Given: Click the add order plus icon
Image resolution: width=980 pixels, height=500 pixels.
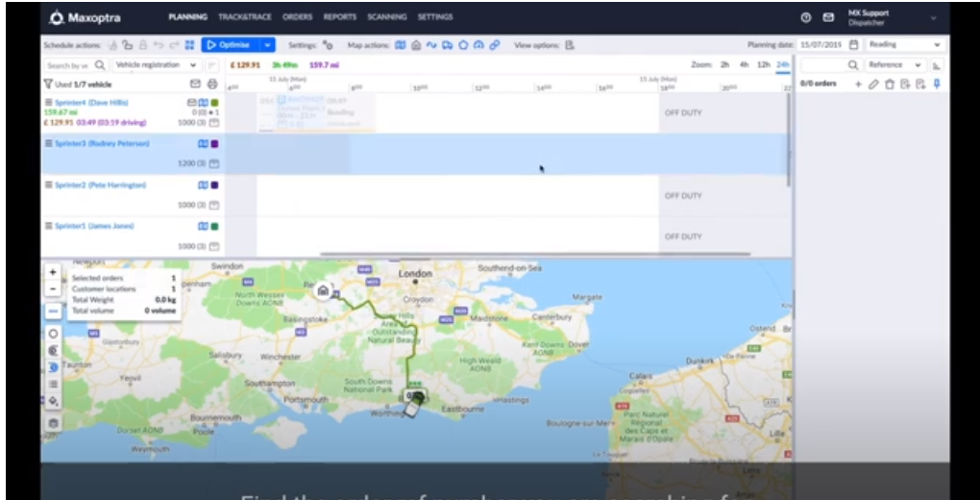Looking at the screenshot, I should click(859, 84).
